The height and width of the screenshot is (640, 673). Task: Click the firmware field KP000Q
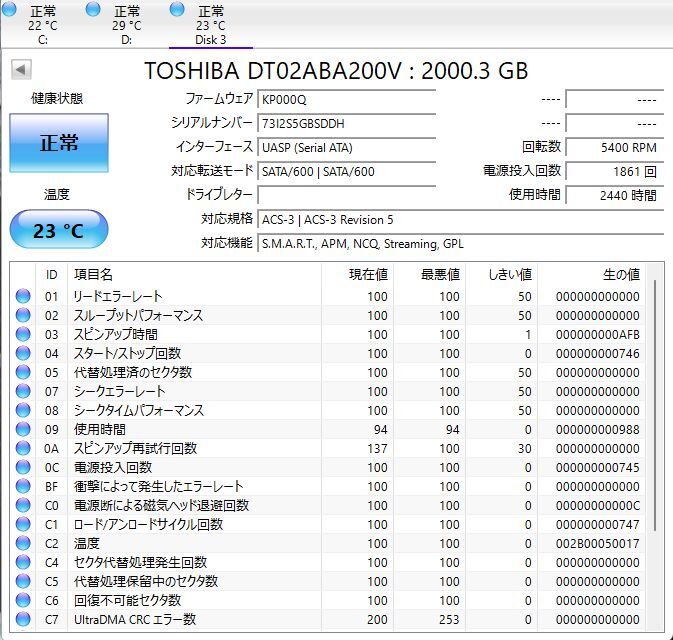pos(346,100)
